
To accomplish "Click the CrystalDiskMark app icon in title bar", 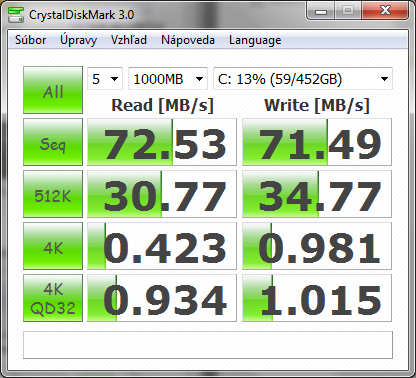I will pyautogui.click(x=16, y=14).
